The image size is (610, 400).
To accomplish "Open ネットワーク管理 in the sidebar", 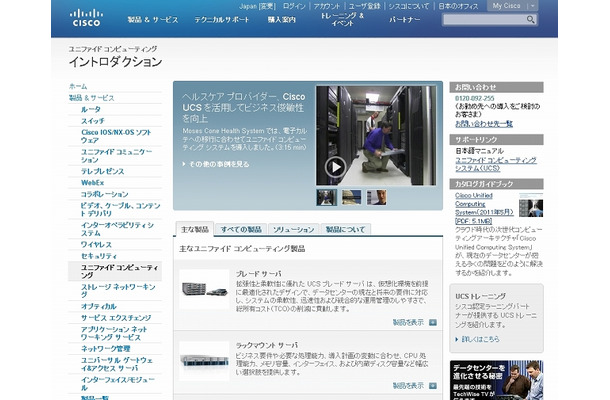I will pos(105,349).
